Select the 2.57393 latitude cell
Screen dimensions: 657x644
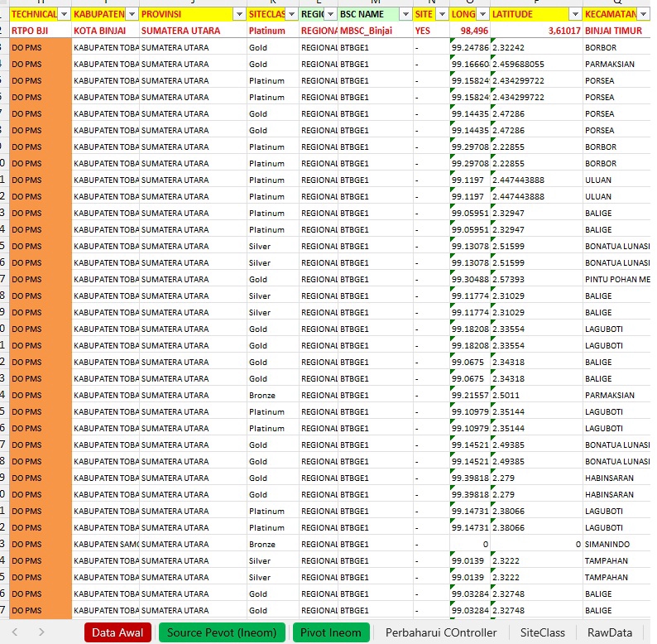tap(536, 279)
